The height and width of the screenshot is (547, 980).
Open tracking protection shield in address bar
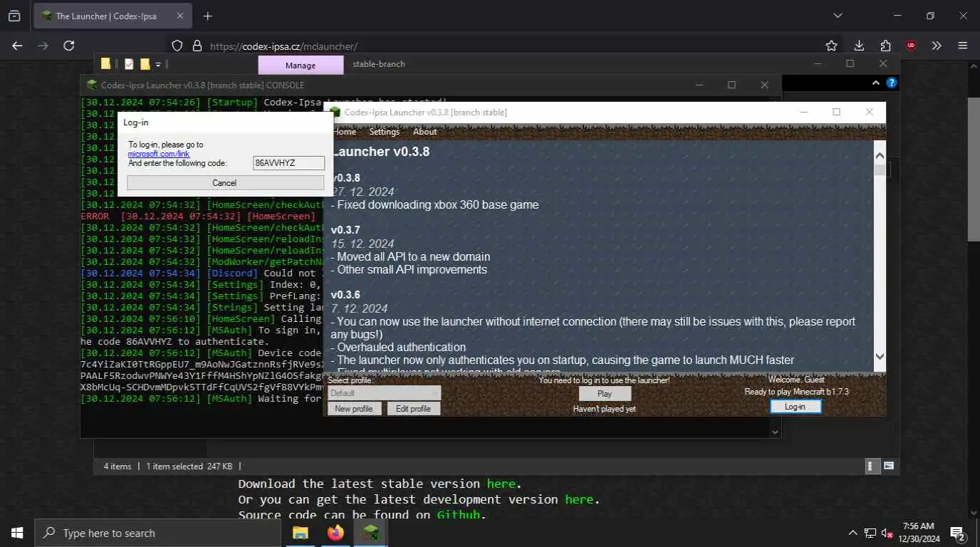pyautogui.click(x=177, y=46)
